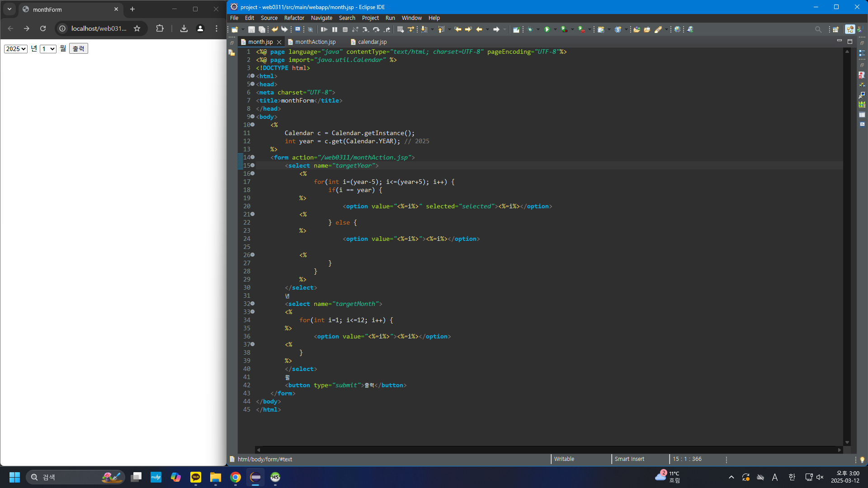Open Web Browser globe icon
The width and height of the screenshot is (868, 488).
677,29
